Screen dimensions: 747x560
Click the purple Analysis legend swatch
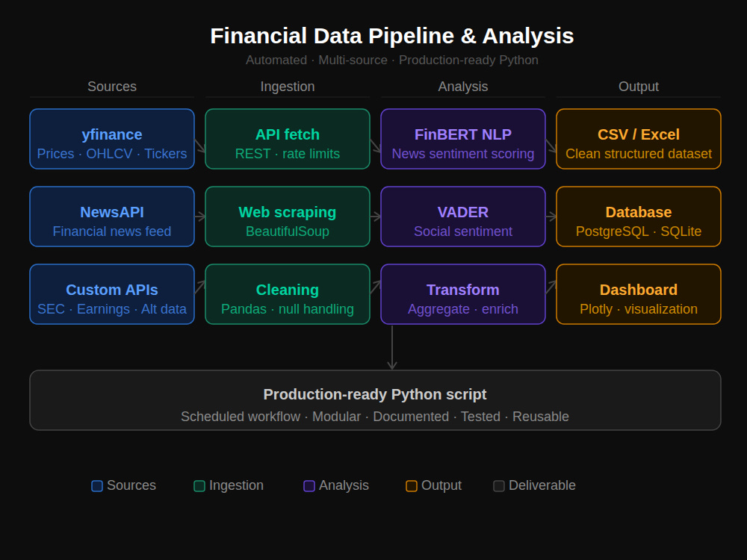309,486
